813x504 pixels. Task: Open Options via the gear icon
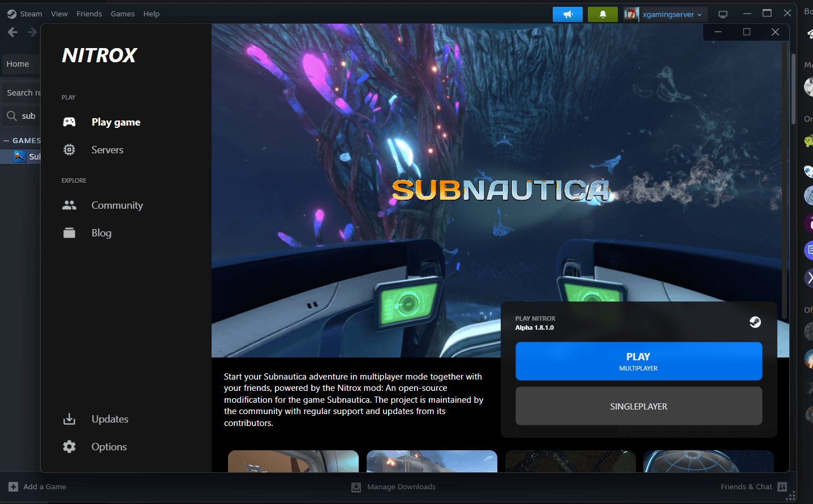tap(69, 447)
